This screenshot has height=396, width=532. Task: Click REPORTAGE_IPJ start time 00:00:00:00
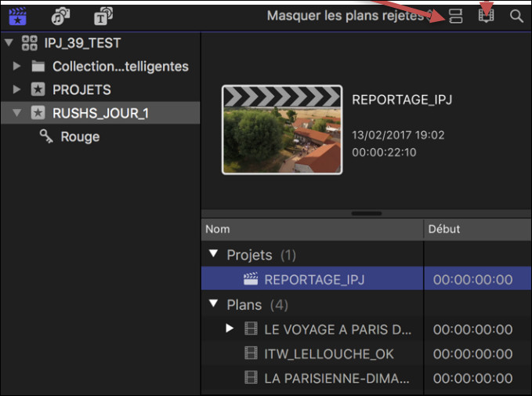click(x=472, y=279)
